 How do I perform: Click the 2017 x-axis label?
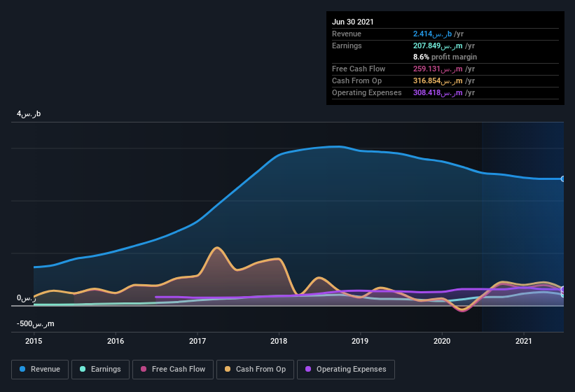(198, 341)
